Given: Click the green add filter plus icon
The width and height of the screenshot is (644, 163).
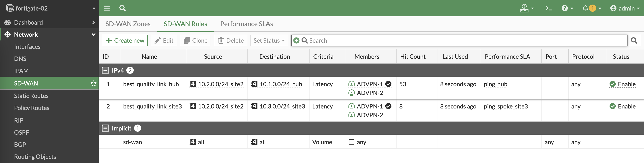Looking at the screenshot, I should click(x=296, y=40).
